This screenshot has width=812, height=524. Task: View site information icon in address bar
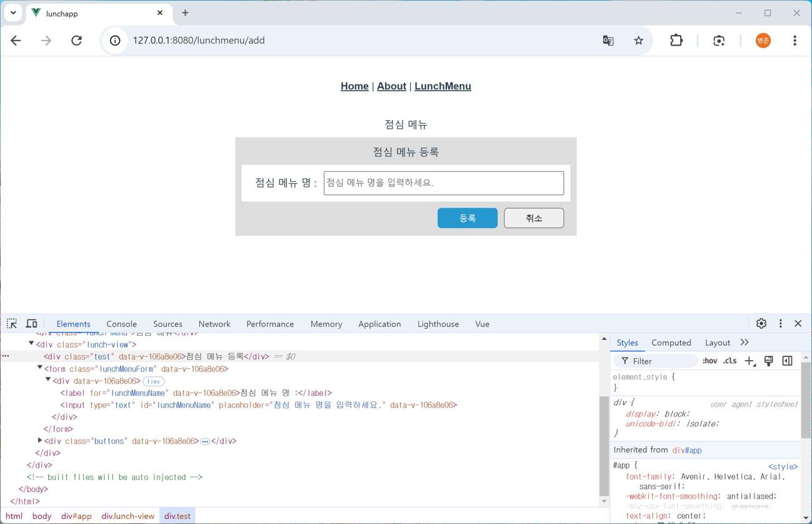pyautogui.click(x=115, y=41)
